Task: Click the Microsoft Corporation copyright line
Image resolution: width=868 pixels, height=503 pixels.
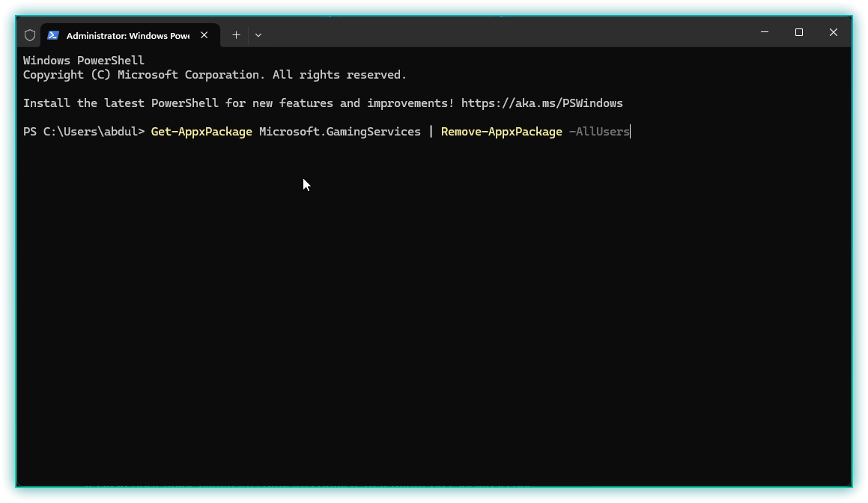Action: click(214, 75)
